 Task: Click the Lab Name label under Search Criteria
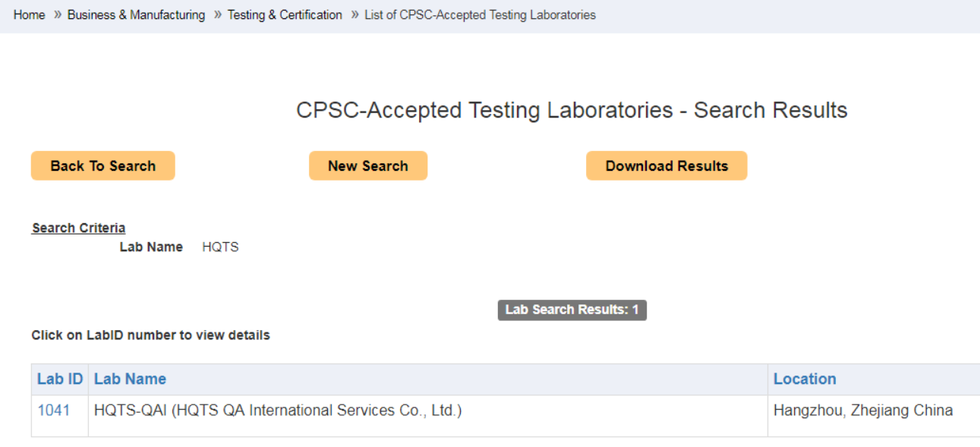(x=151, y=247)
